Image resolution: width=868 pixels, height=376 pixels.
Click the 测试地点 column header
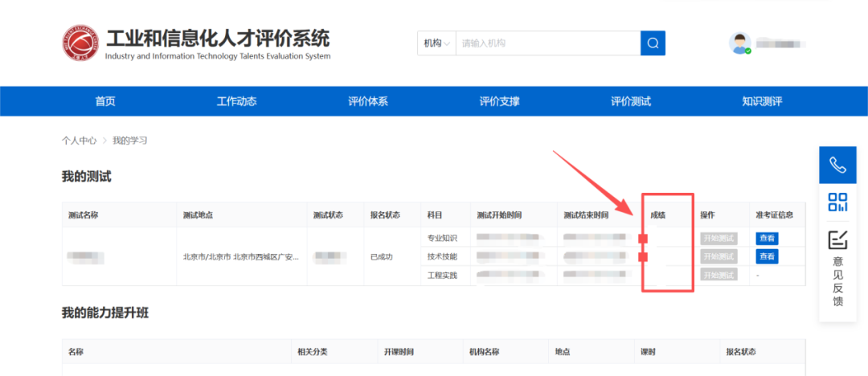(x=199, y=215)
